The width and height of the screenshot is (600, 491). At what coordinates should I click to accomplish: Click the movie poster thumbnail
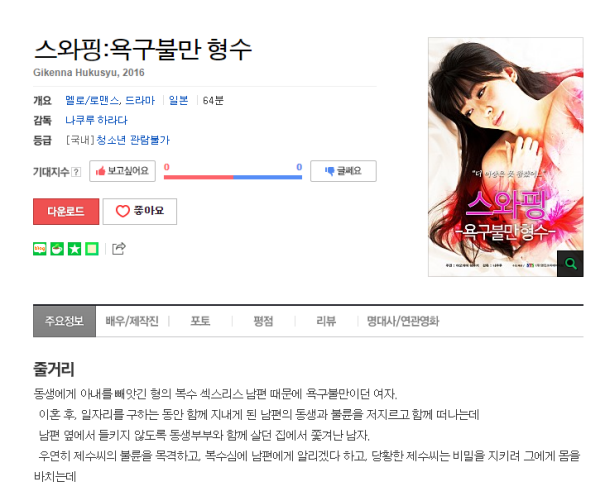[505, 157]
